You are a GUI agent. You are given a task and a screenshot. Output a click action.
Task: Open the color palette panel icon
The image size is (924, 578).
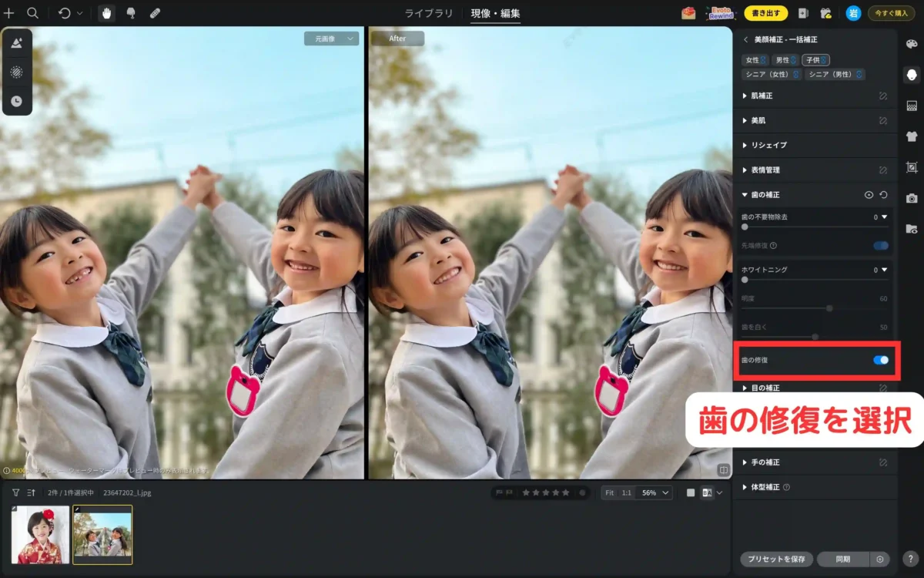pos(912,44)
